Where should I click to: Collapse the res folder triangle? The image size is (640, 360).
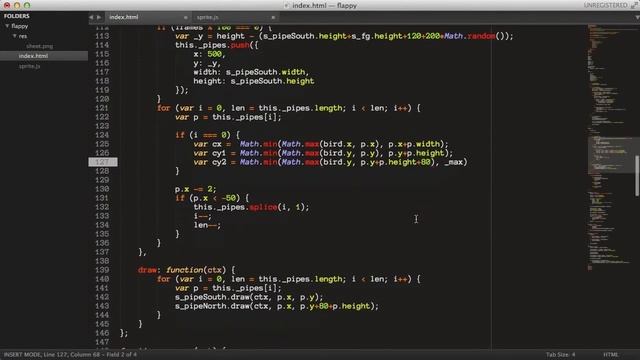click(14, 36)
